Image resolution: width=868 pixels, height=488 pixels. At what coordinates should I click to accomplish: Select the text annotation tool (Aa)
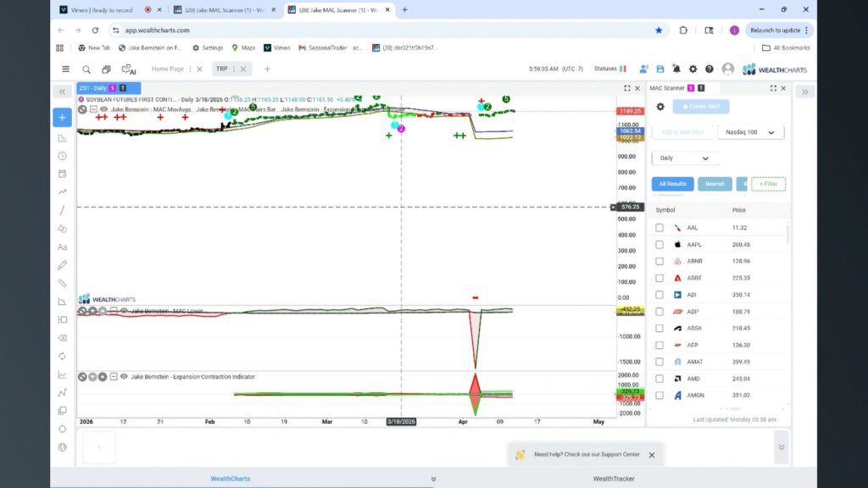tap(62, 247)
